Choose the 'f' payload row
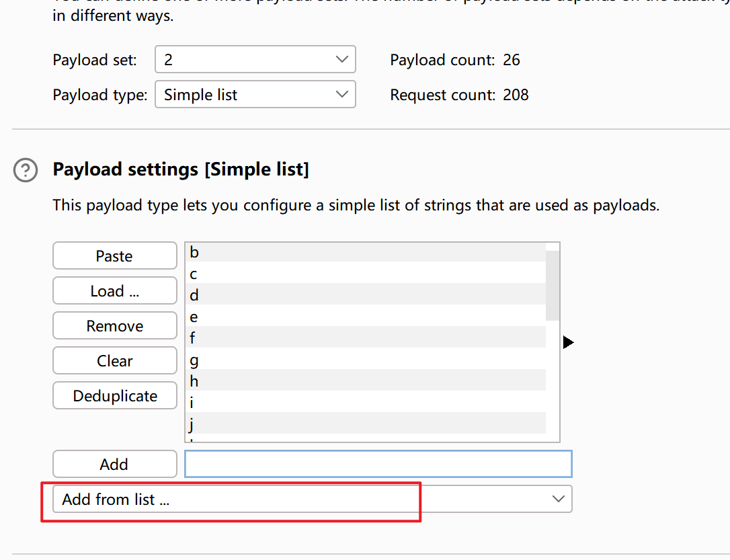This screenshot has height=560, width=730. coord(365,338)
